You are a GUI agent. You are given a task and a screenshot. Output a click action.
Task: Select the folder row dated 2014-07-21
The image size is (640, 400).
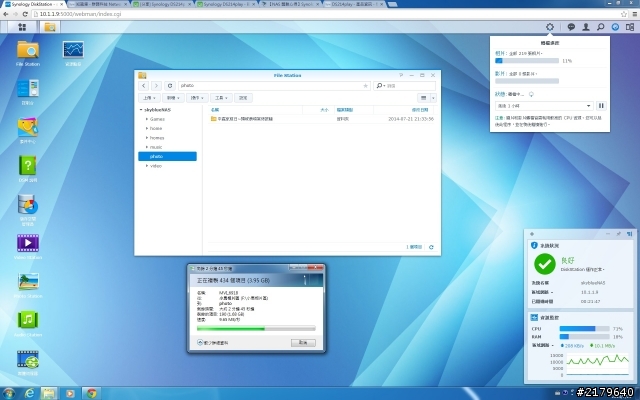(x=322, y=119)
